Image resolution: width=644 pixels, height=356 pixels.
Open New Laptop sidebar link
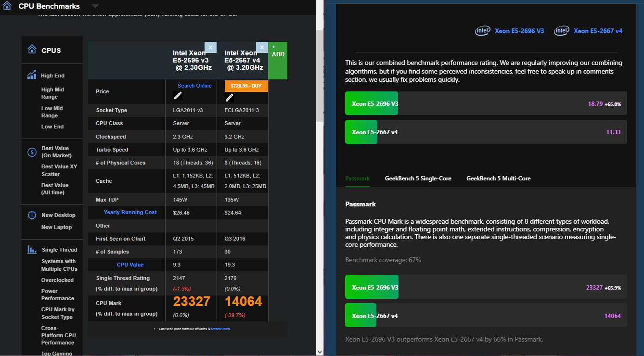click(x=56, y=227)
